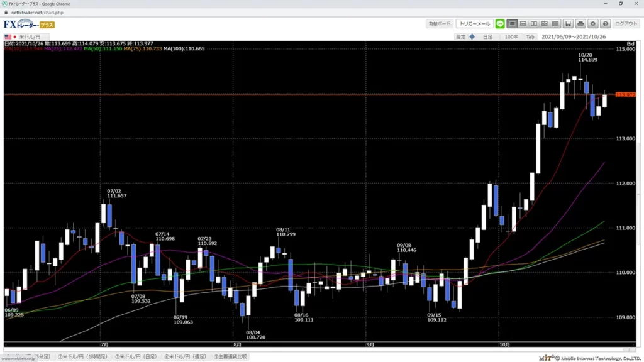Click the ログアウト logout button
644x362 pixels.
tap(626, 24)
